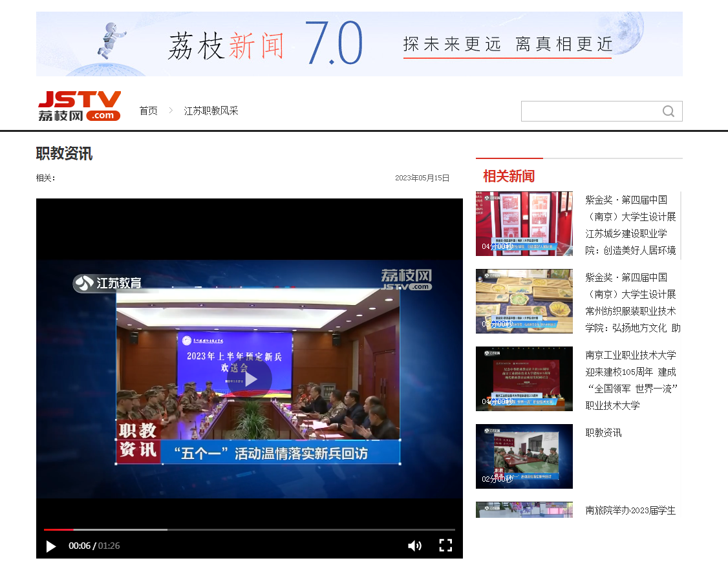Image resolution: width=728 pixels, height=576 pixels.
Task: Go to 江苏职教风采 breadcrumb
Action: coord(211,111)
